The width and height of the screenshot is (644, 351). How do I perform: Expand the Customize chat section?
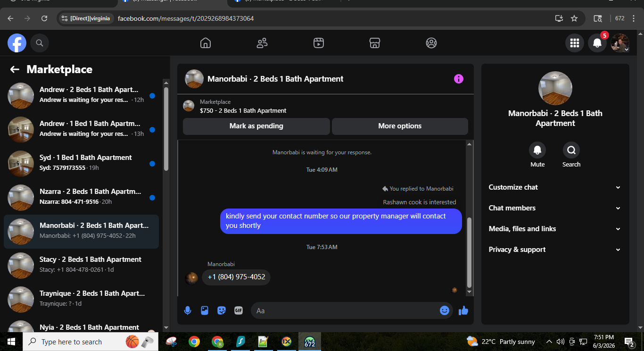click(555, 187)
